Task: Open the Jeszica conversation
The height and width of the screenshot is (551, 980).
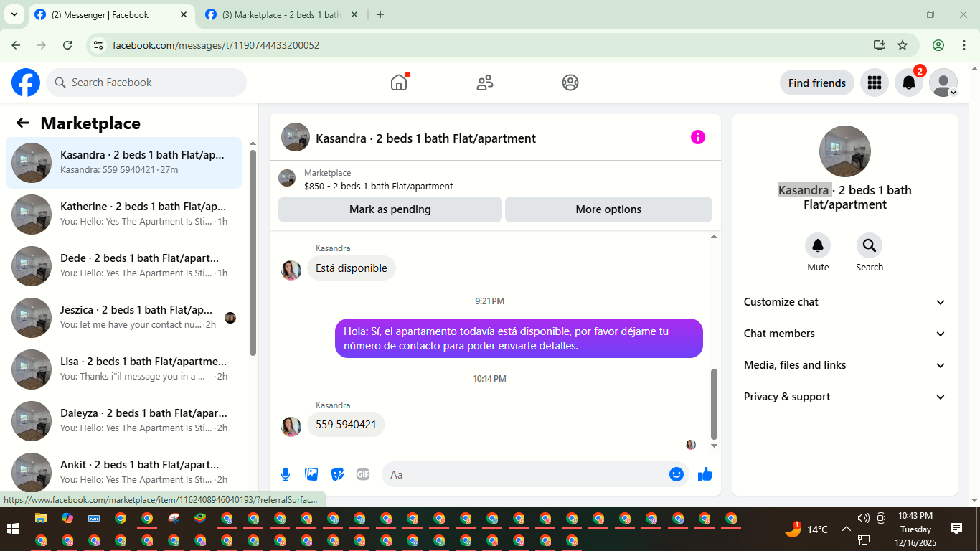Action: 123,318
